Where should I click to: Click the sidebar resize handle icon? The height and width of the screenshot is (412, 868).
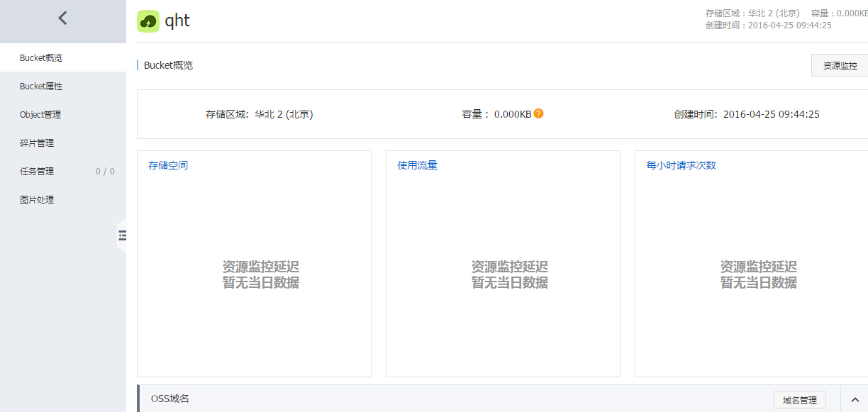(x=122, y=236)
